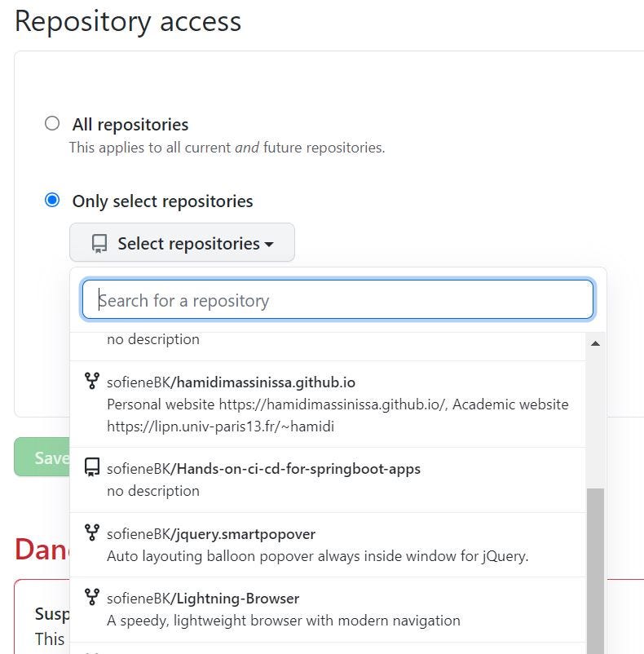Click repository icon in Select repositories button
This screenshot has width=644, height=654.
(x=99, y=243)
